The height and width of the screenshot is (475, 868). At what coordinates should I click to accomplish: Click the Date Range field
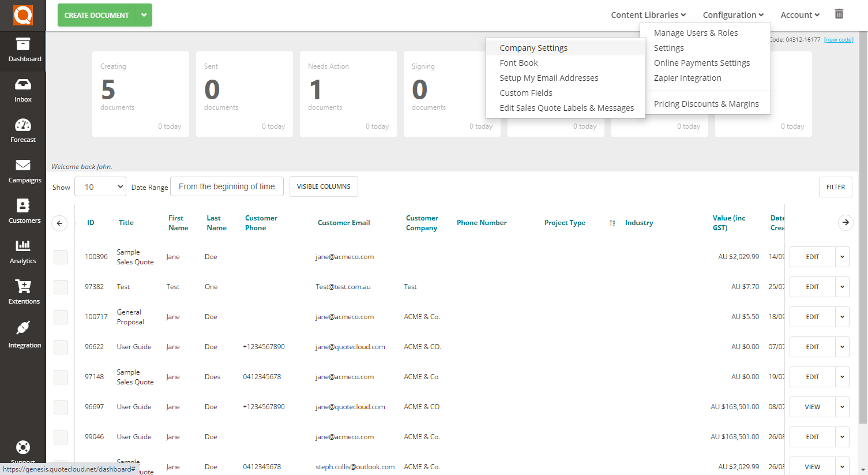coord(226,186)
